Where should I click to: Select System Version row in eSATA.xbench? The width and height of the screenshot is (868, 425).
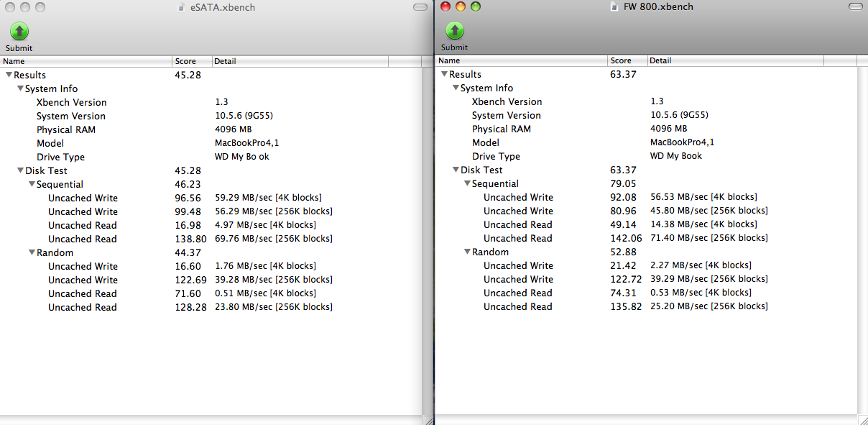(x=211, y=116)
